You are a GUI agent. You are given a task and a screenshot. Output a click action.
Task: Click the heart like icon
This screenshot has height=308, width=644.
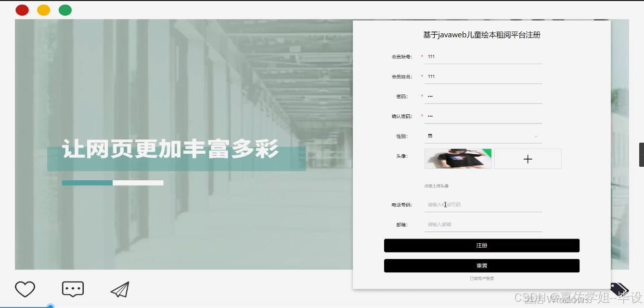click(x=25, y=289)
